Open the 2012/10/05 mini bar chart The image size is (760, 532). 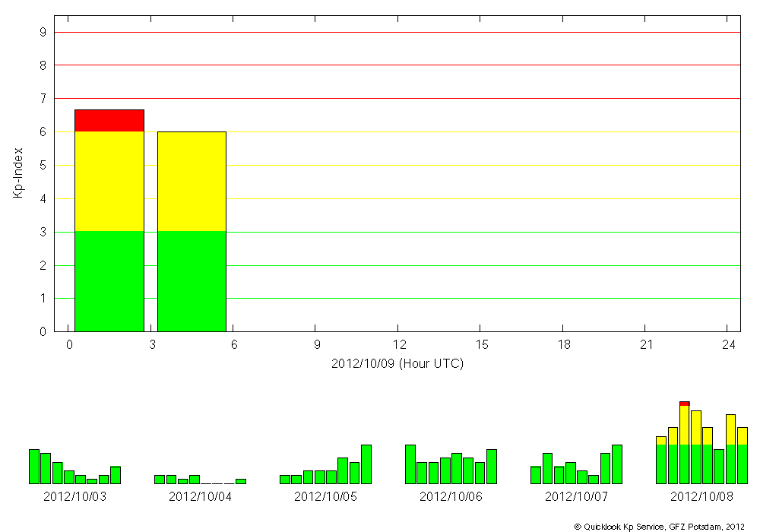[326, 464]
